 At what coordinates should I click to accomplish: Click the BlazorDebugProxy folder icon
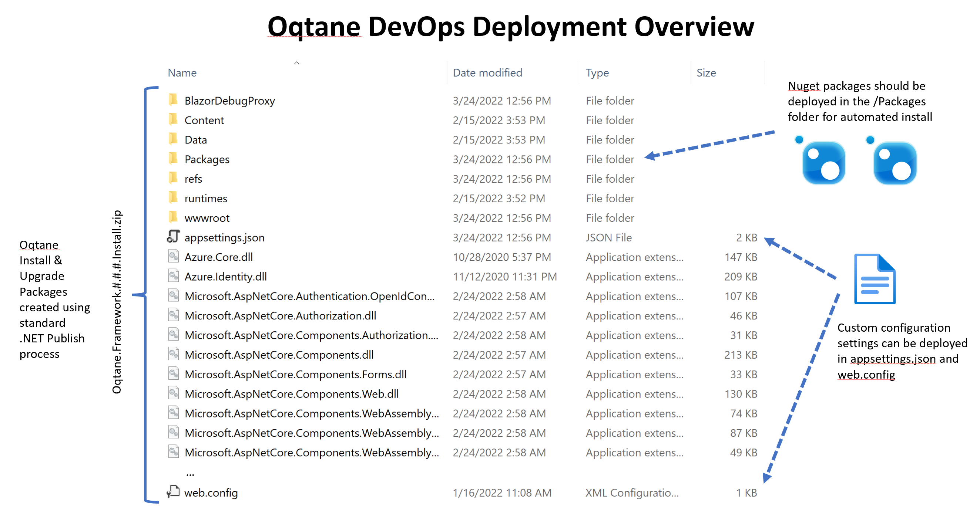pos(173,100)
